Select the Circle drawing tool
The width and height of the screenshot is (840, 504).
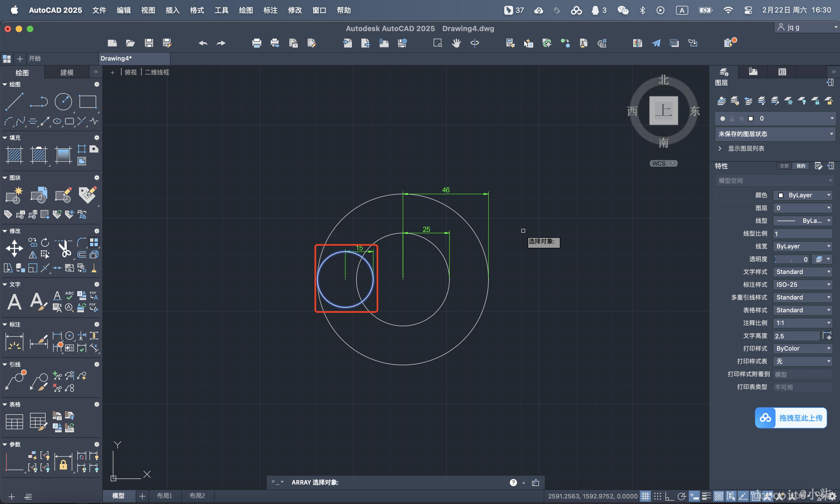63,101
